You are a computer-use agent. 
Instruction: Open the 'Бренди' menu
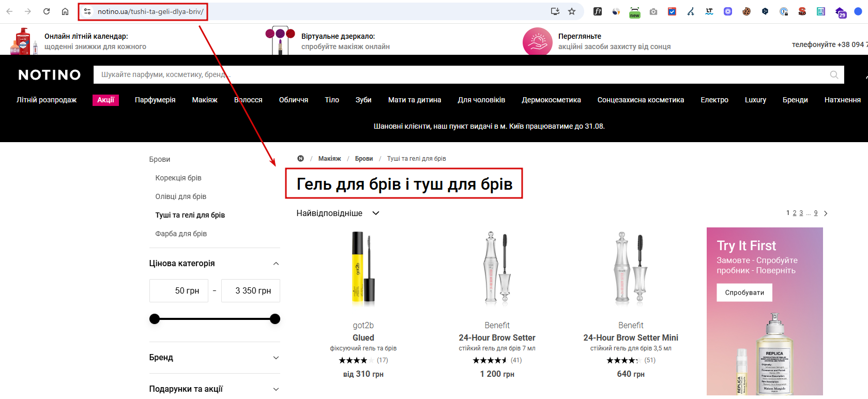(x=795, y=100)
